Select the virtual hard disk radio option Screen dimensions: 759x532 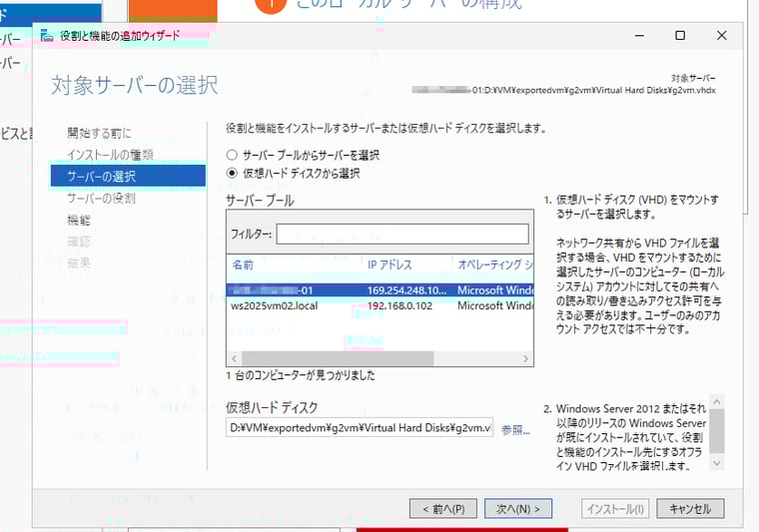pyautogui.click(x=232, y=173)
